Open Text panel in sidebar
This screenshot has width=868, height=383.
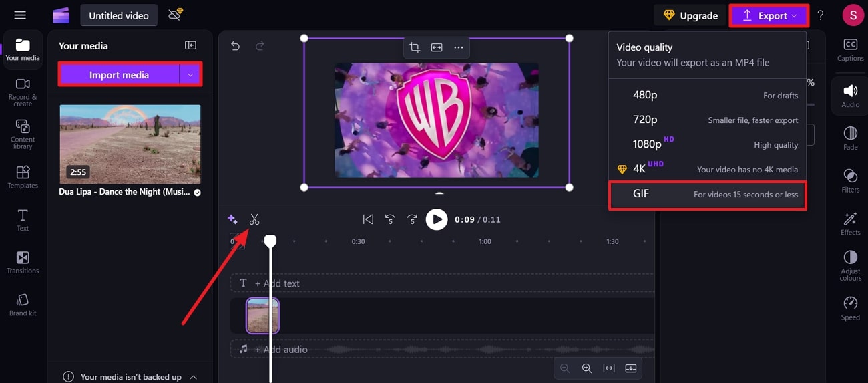coord(23,220)
